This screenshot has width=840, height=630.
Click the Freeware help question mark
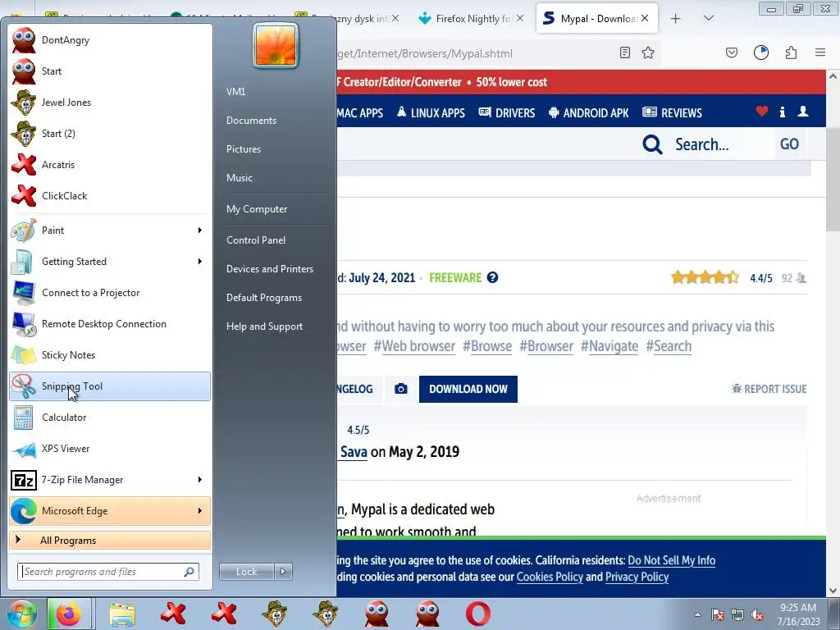pos(492,277)
